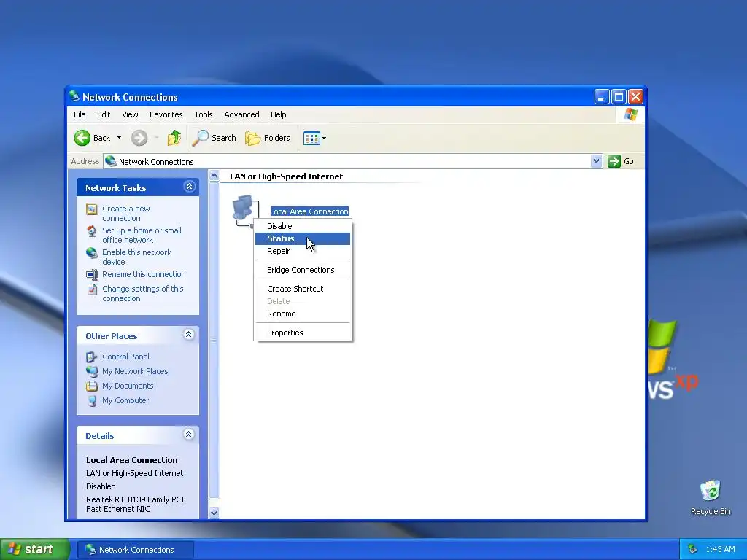
Task: Click Set up a home or small office network
Action: point(142,236)
